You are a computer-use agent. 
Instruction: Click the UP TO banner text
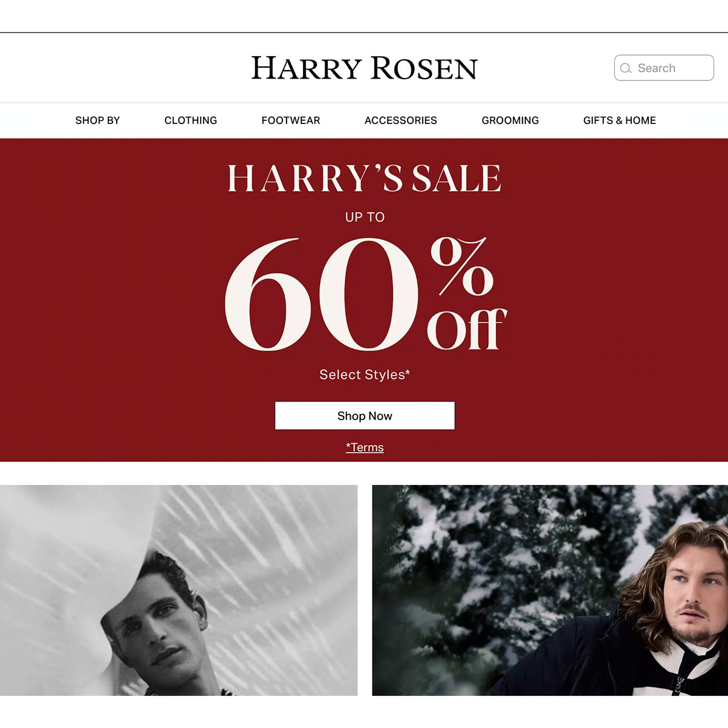(365, 217)
